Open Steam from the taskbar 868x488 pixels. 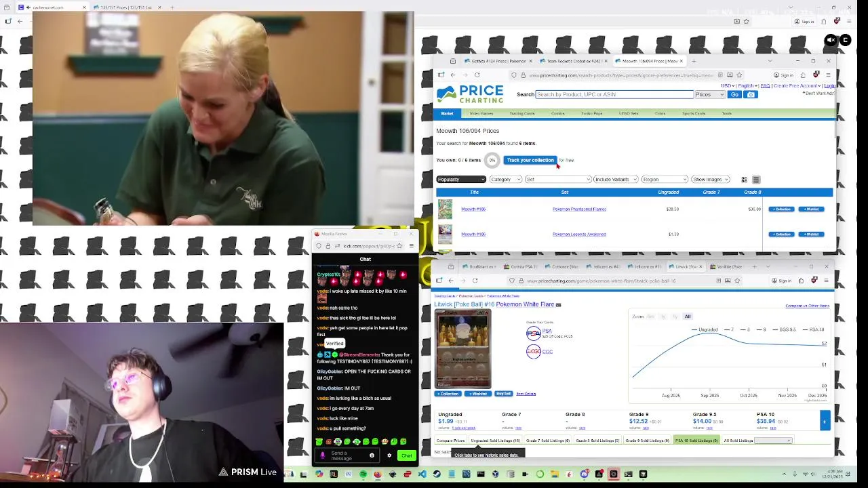[x=437, y=474]
